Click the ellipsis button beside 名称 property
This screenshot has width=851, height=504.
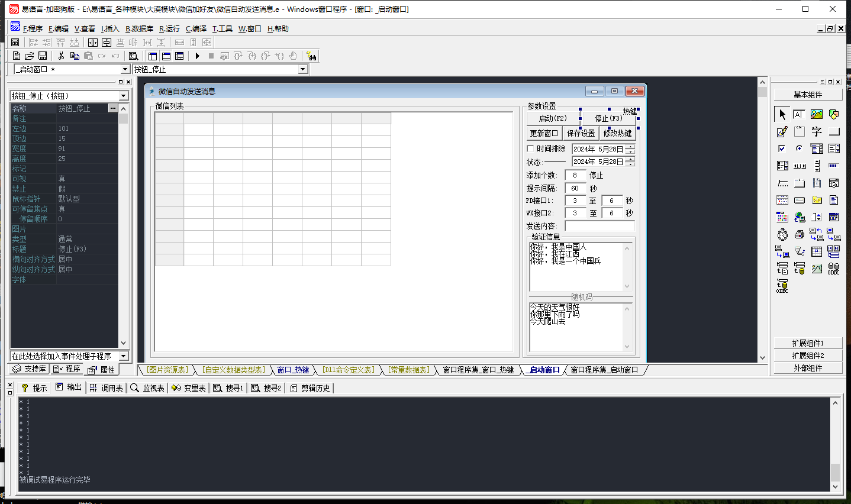click(x=112, y=108)
